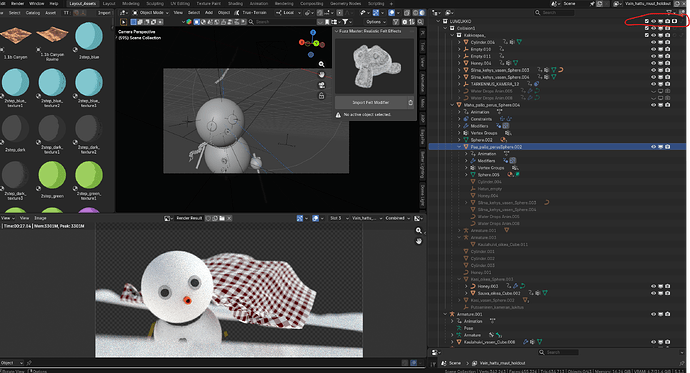Click the lock camera icon in viewport
This screenshot has height=373, width=690.
[321, 95]
